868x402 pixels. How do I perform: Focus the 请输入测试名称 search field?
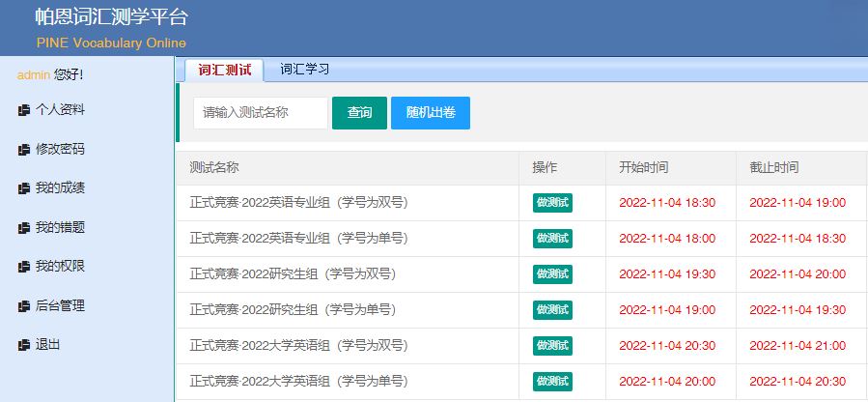tap(260, 113)
